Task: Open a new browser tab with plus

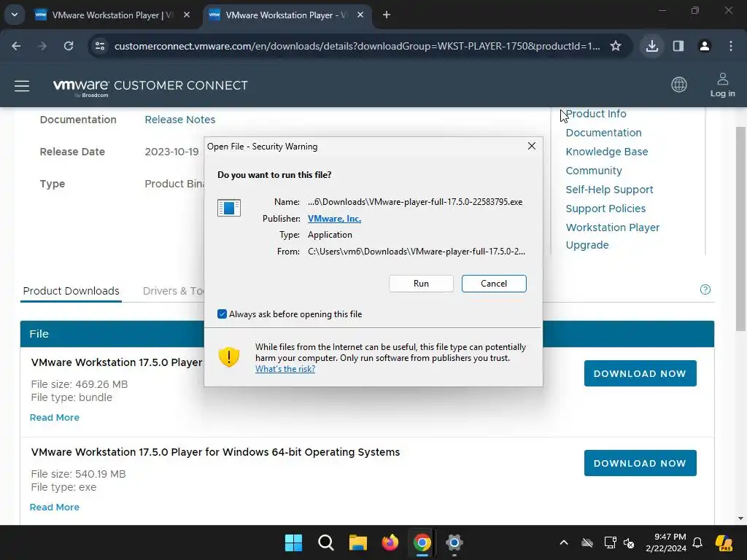Action: click(387, 15)
